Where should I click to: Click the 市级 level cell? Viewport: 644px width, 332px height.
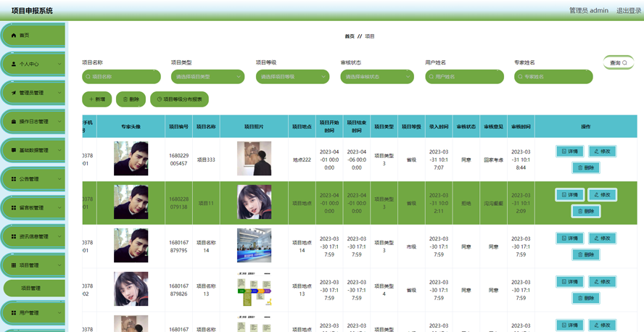coord(411,246)
